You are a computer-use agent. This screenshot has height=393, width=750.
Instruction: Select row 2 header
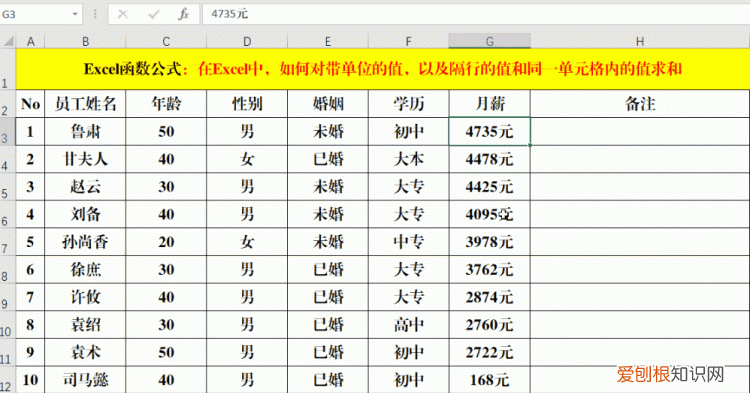(x=8, y=104)
